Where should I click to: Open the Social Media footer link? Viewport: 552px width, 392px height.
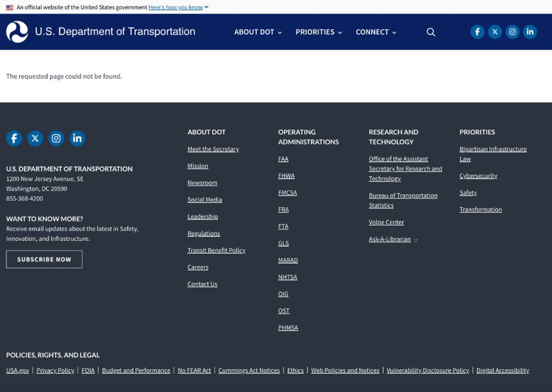point(205,200)
